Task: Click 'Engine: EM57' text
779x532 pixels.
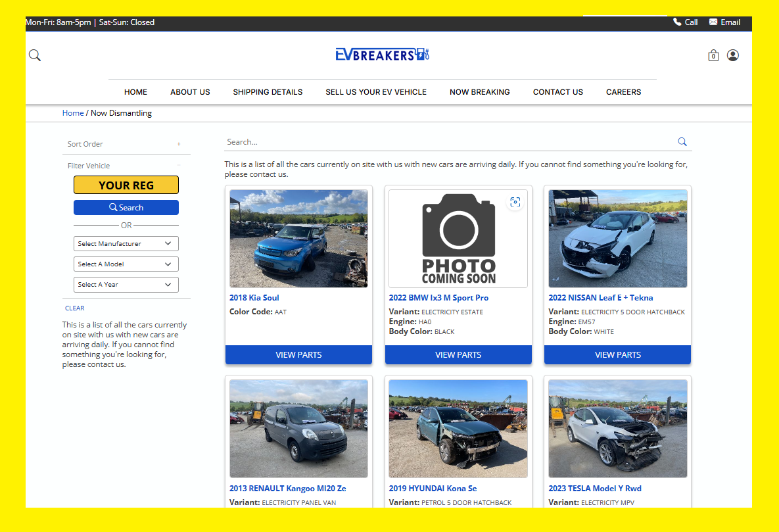Action: [572, 322]
